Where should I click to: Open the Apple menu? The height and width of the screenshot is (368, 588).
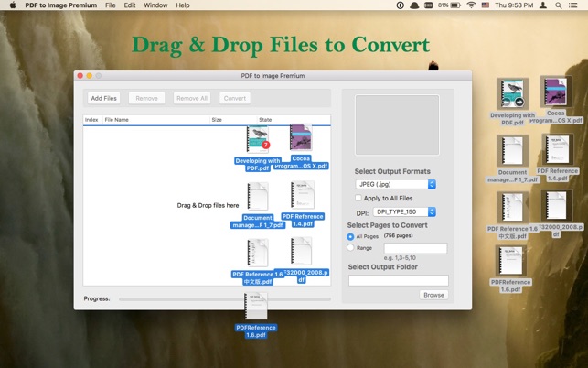(x=13, y=5)
